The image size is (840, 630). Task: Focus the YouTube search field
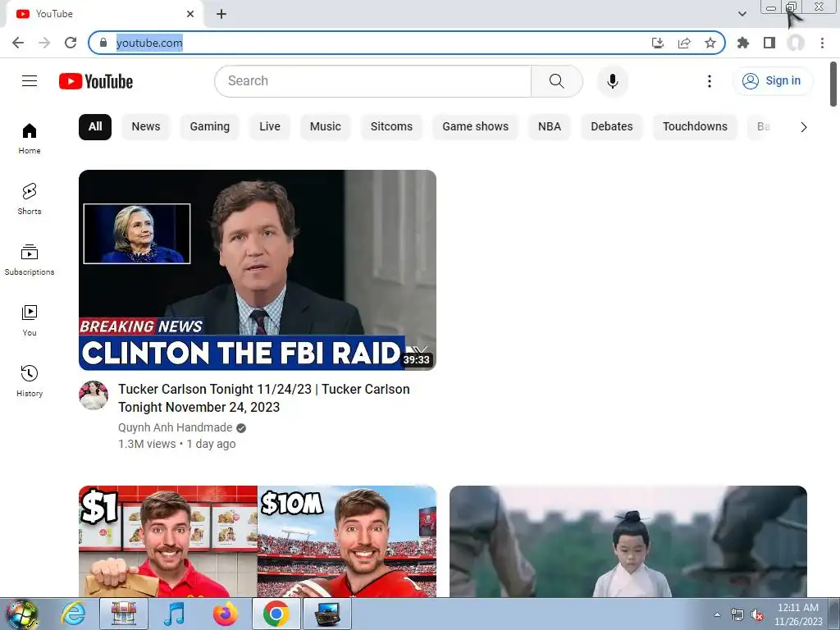(373, 81)
